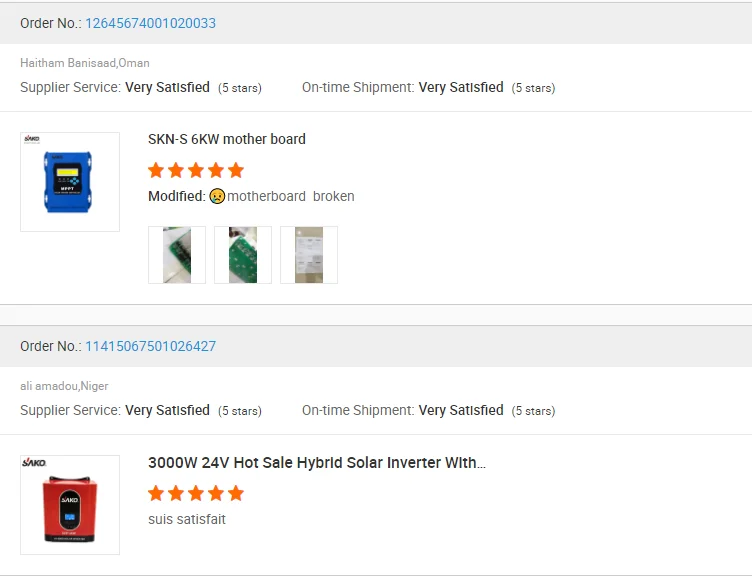The width and height of the screenshot is (752, 576).
Task: Click first star of the solar inverter rating
Action: (156, 493)
